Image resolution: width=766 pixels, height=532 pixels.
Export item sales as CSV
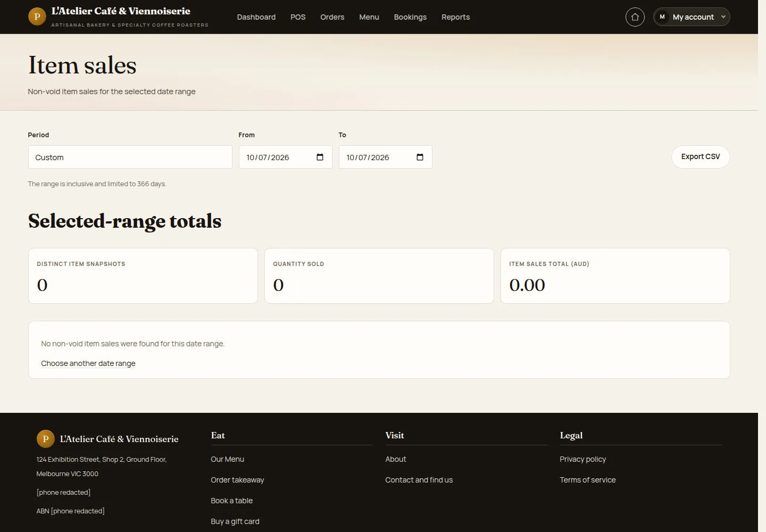click(701, 157)
